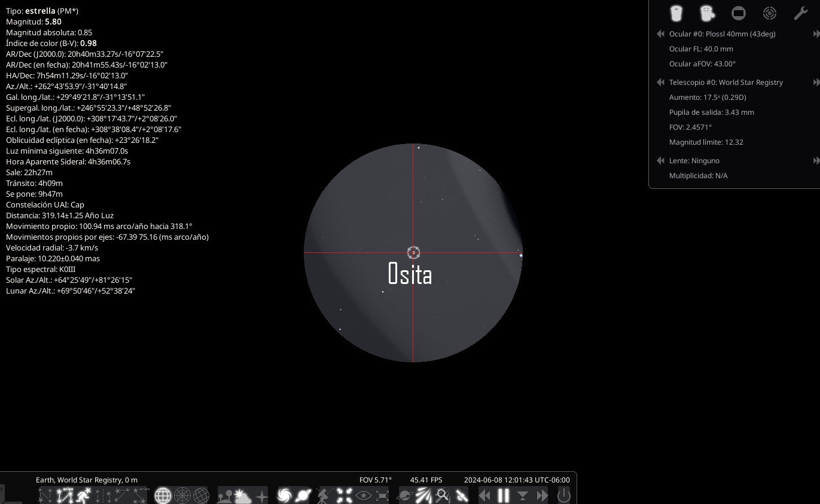Pause time with play/pause button
This screenshot has height=504, width=820.
[x=504, y=495]
